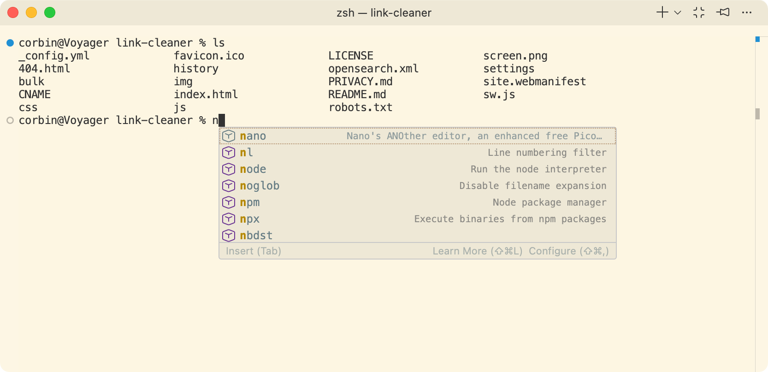
Task: Click the plus icon to open a new terminal
Action: coord(662,13)
